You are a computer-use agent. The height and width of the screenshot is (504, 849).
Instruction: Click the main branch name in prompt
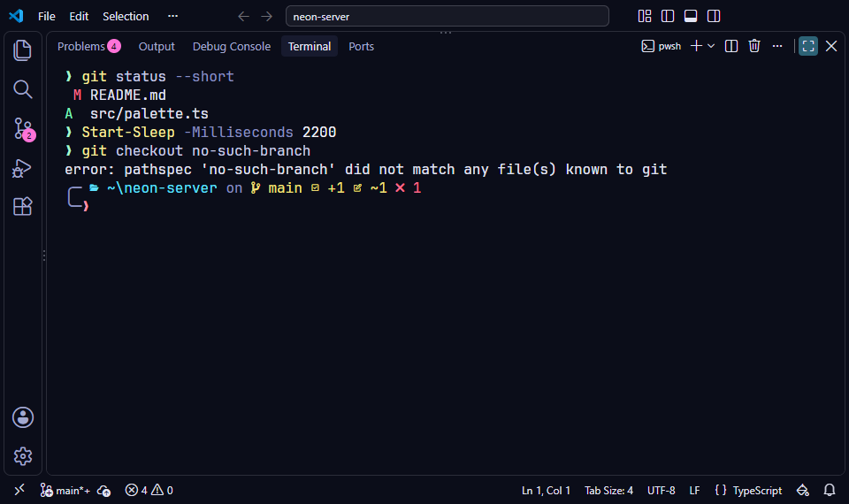(286, 187)
